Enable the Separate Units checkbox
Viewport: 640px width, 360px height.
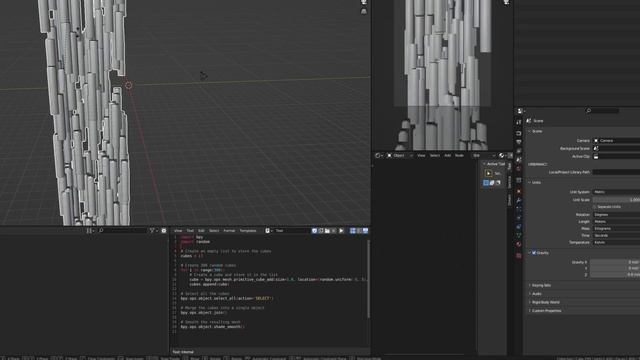[595, 207]
